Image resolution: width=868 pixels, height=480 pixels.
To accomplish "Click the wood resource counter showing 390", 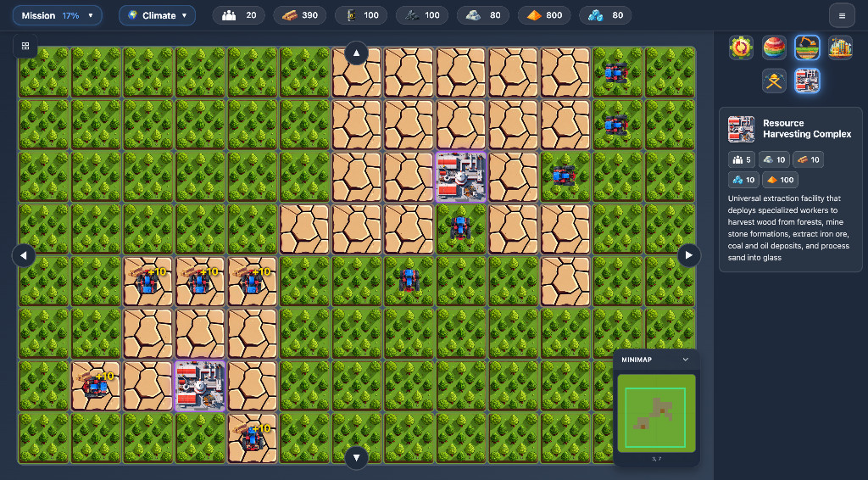I will [x=301, y=15].
